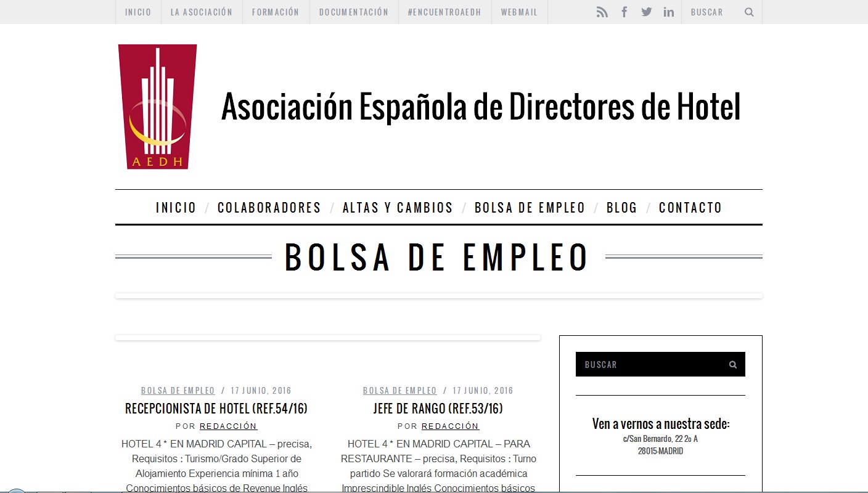Visit the LinkedIn icon link
Screen dimensions: 868x493
pos(668,12)
